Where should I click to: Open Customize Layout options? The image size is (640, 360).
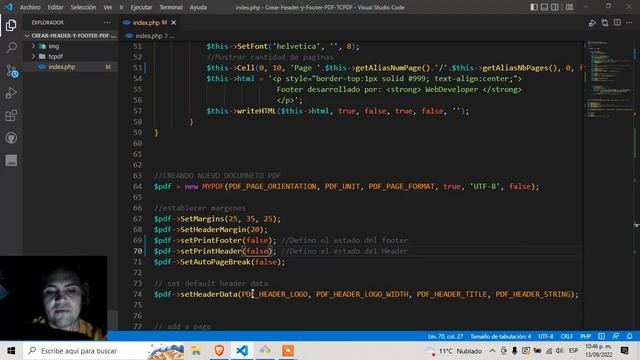click(x=569, y=7)
